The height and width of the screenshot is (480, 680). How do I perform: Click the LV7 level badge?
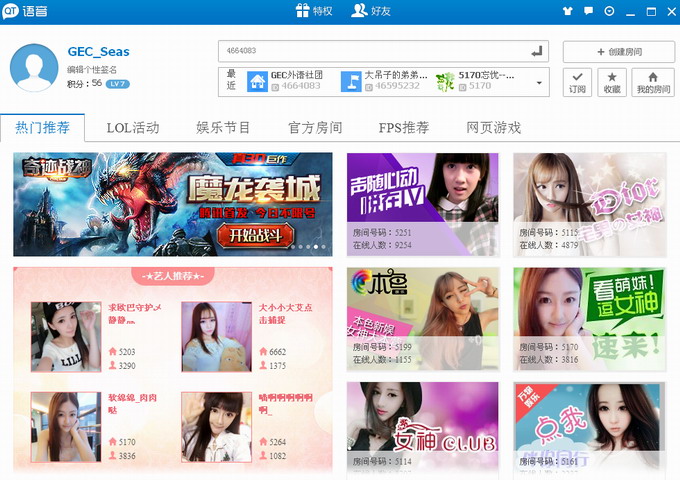click(x=118, y=84)
